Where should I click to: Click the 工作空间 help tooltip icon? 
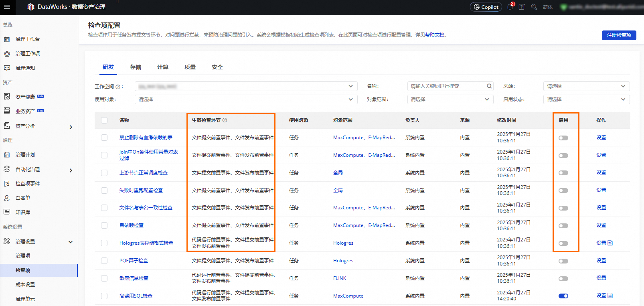point(118,87)
